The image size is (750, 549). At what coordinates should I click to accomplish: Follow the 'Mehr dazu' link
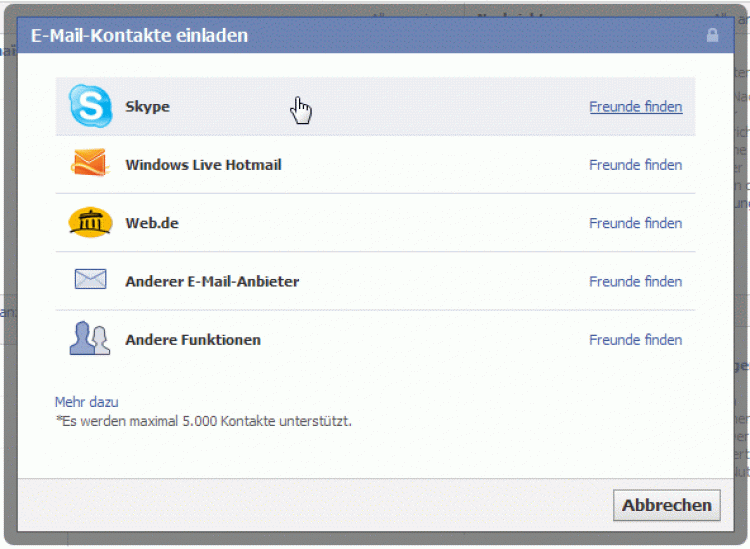tap(86, 402)
